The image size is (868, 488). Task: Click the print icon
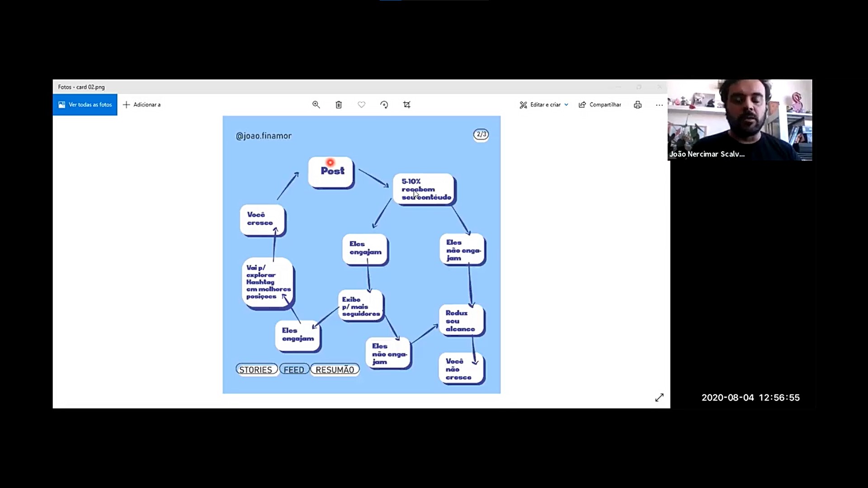pos(637,104)
